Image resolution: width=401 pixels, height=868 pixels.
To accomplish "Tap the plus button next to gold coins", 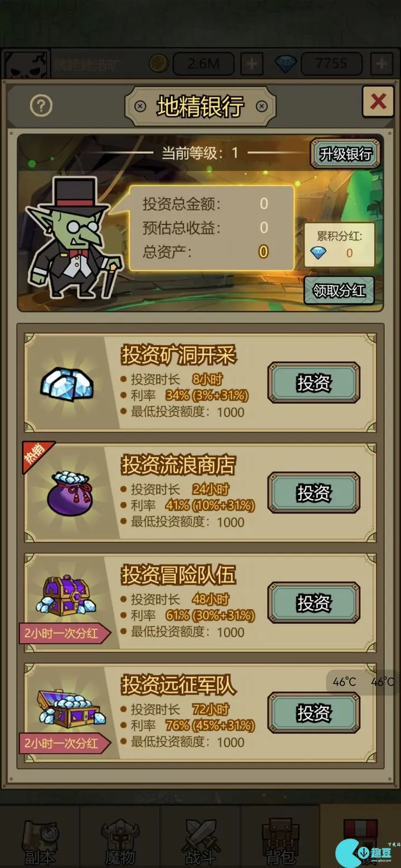I will 252,64.
